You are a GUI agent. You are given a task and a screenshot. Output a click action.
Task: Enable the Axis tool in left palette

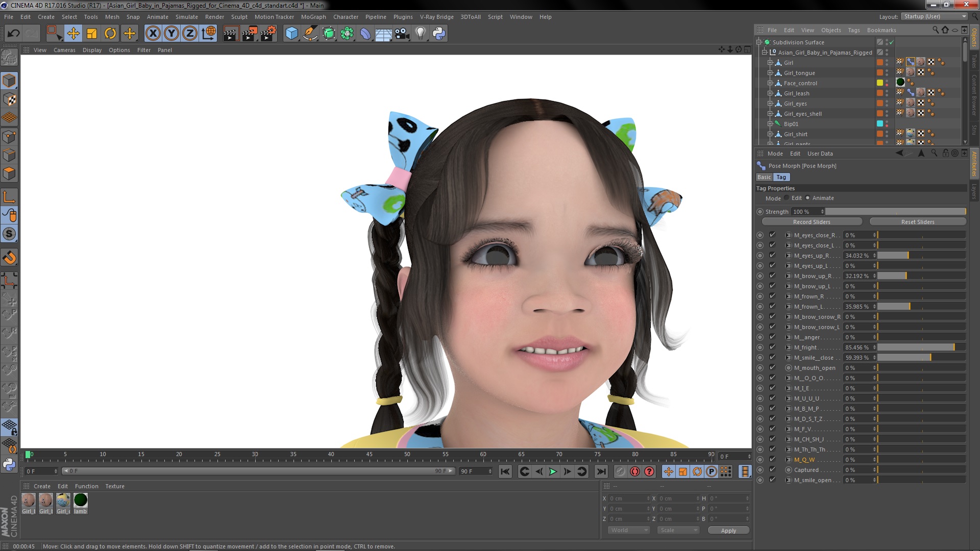click(9, 197)
